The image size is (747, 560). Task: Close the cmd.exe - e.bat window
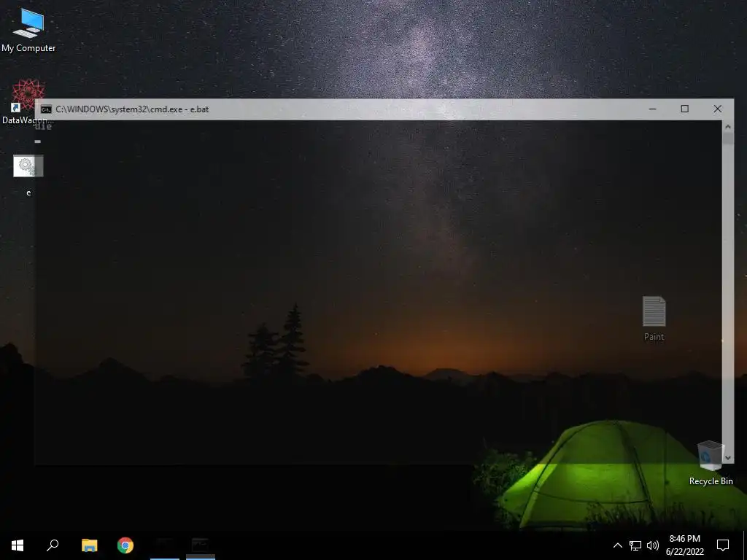[x=718, y=109]
